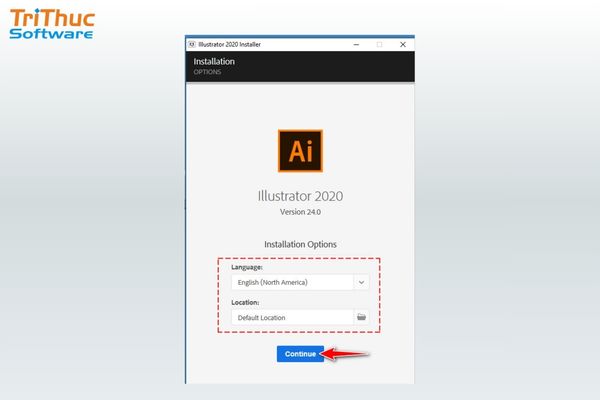Click the Continue button
Screen dimensions: 600x400
pos(300,354)
